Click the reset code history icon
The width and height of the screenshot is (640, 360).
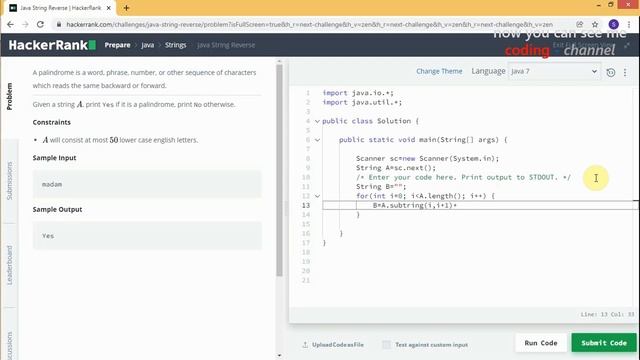click(611, 72)
